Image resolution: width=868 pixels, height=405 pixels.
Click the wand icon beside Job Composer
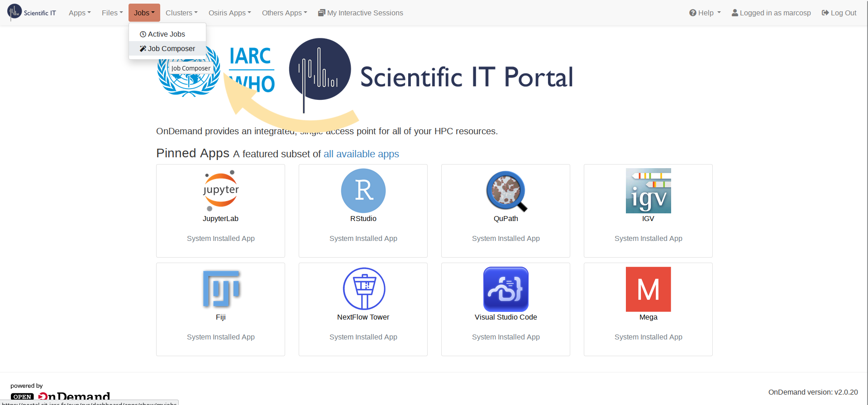tap(143, 49)
